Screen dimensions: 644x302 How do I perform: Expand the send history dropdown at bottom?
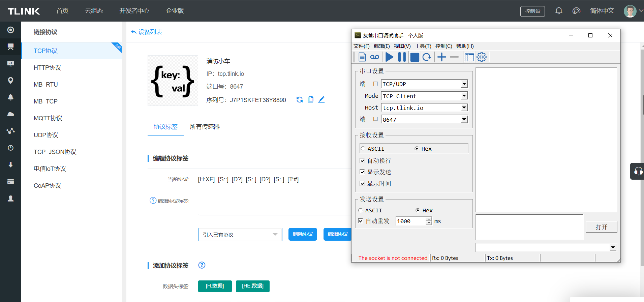(x=613, y=247)
